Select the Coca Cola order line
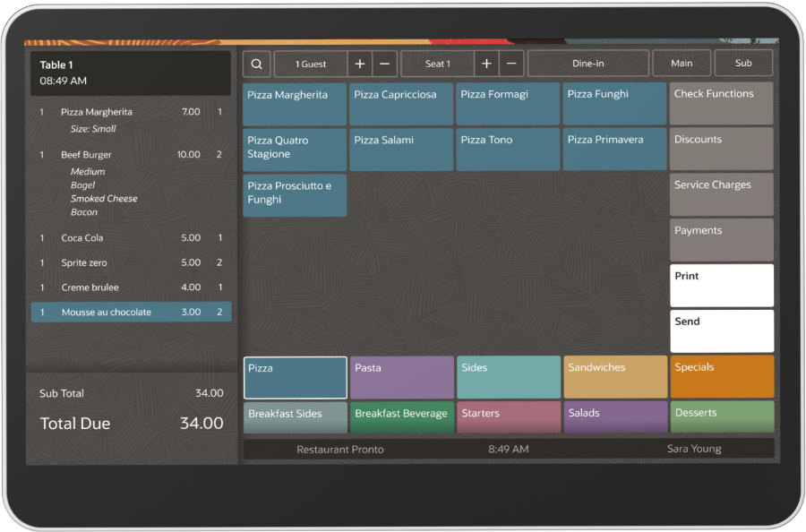806x532 pixels. [131, 237]
